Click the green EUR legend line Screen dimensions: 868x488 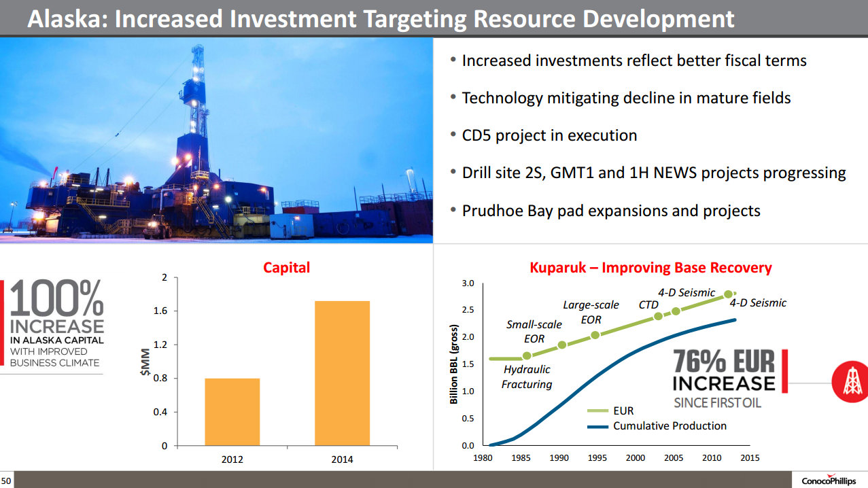pyautogui.click(x=597, y=411)
